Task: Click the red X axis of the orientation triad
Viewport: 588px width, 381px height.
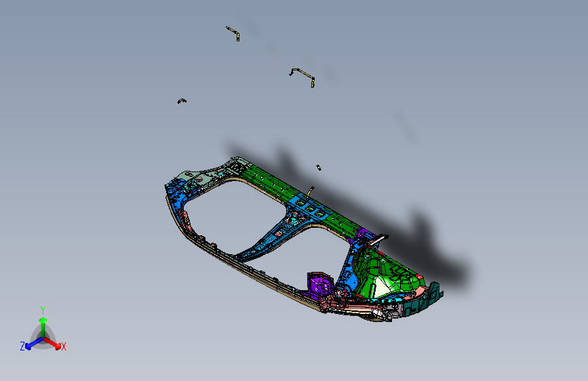Action: click(x=54, y=343)
